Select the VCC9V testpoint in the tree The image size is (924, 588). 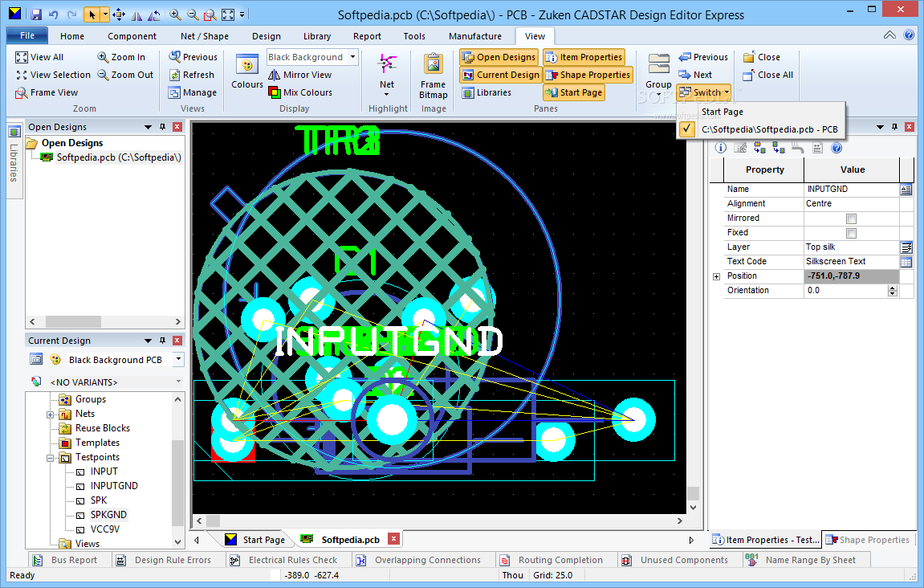105,529
